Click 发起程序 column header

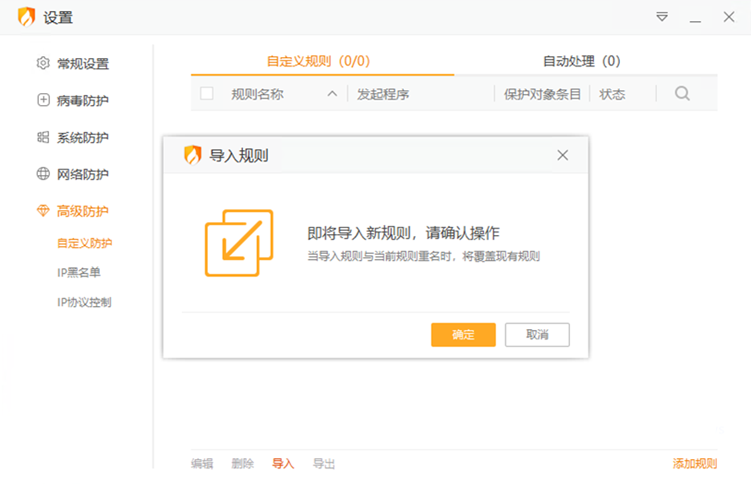click(383, 94)
